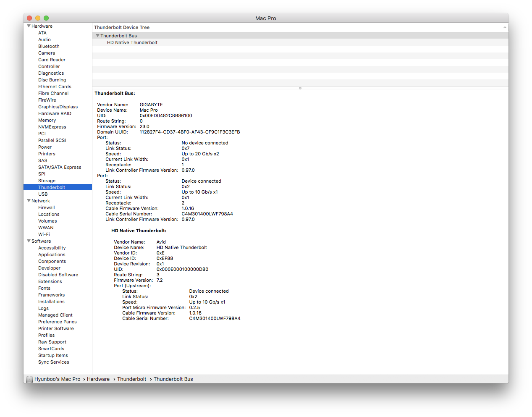Collapse the Network section in sidebar
Screen dimensions: 532x417
pos(29,201)
